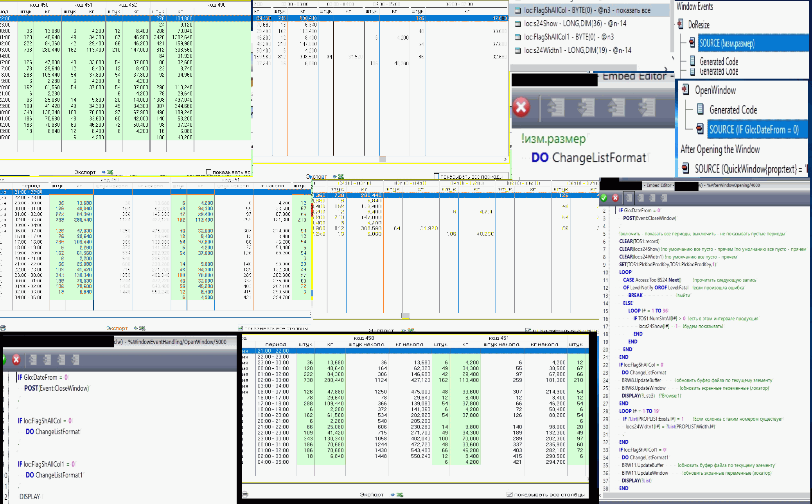Select SOURCE (!изм.размер) tree entry
This screenshot has width=812, height=504.
(x=727, y=43)
